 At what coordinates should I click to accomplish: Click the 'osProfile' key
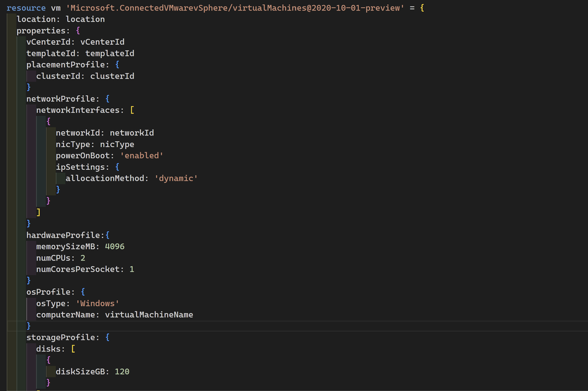48,292
